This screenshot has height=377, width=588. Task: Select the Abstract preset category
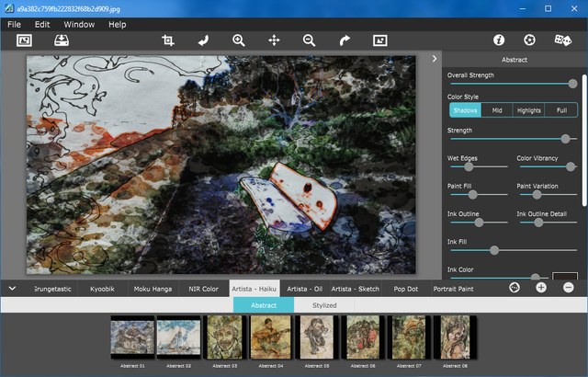264,305
